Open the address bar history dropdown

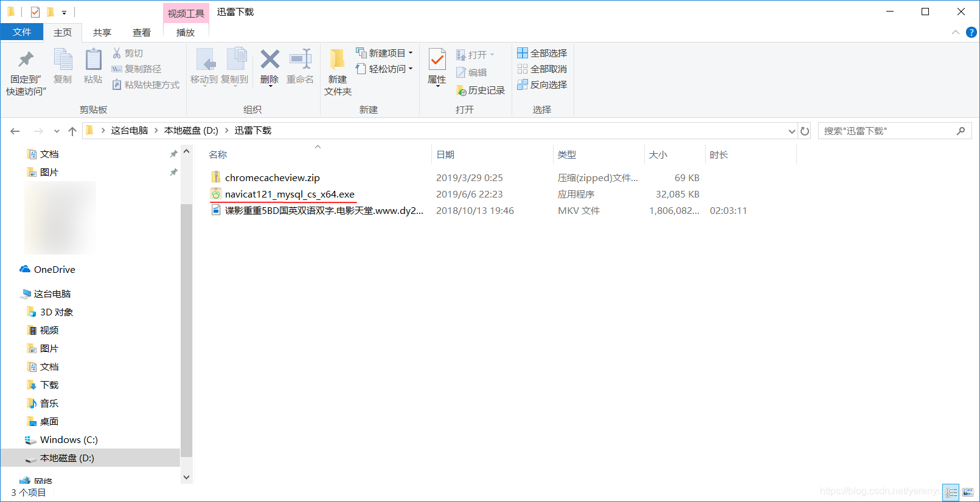791,131
